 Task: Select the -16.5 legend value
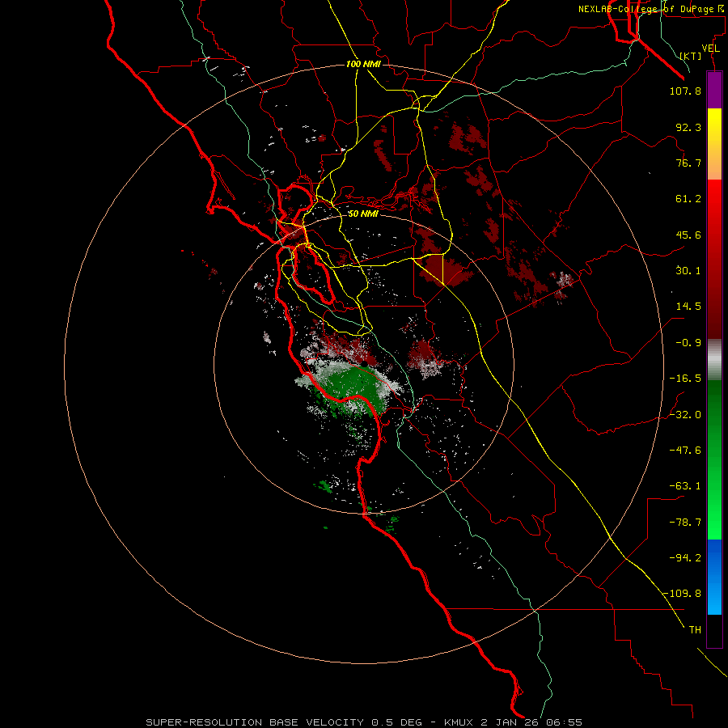pyautogui.click(x=685, y=379)
